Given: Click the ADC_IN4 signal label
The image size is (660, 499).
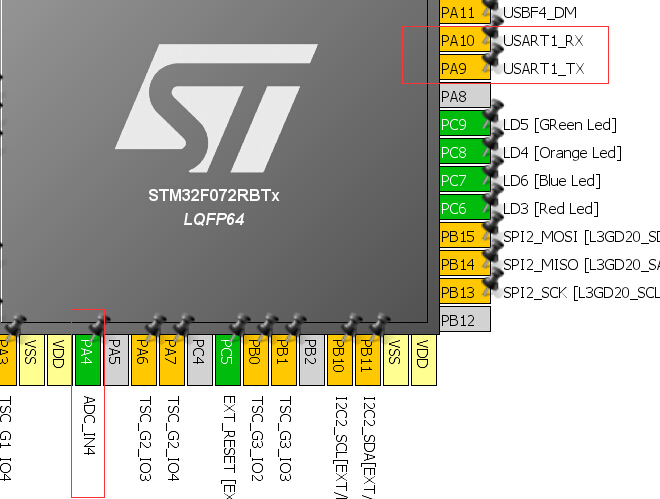Looking at the screenshot, I should point(89,425).
